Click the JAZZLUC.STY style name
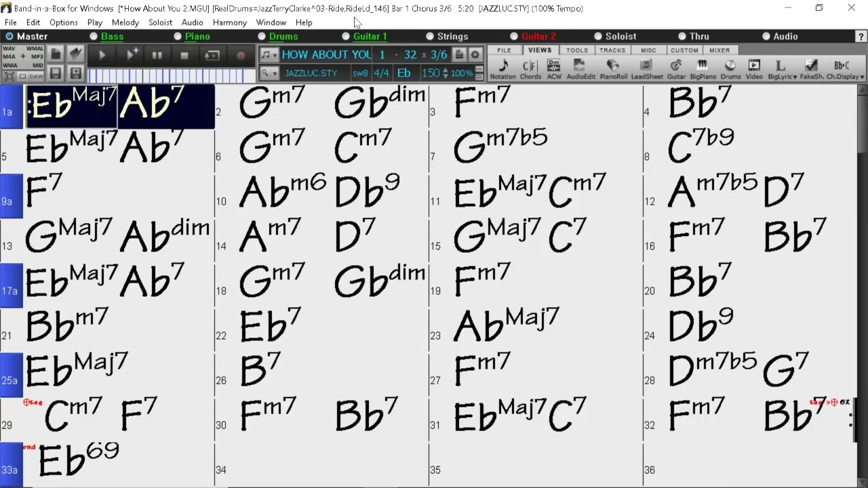 pyautogui.click(x=311, y=73)
